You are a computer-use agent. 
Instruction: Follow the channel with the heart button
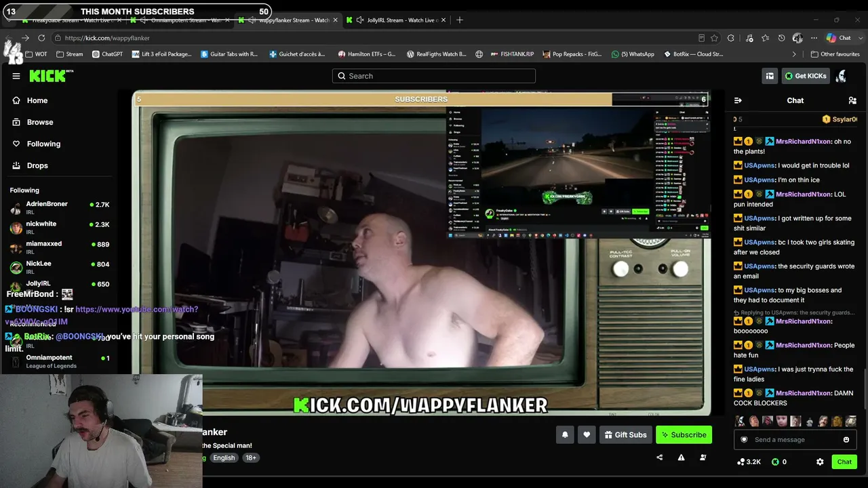[x=587, y=435]
